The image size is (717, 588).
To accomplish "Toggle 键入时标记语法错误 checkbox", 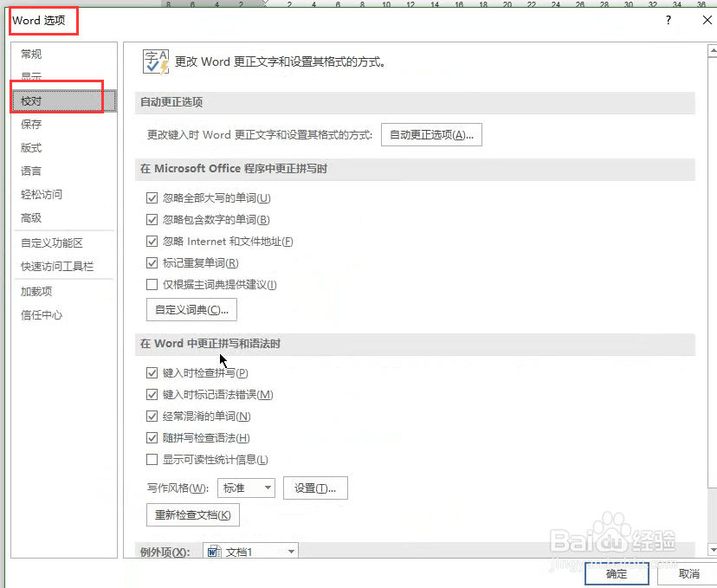I will [x=152, y=395].
